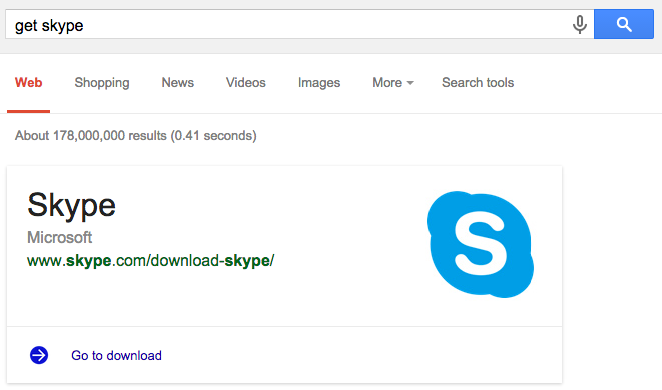The image size is (662, 390).
Task: Open the www.skype.com/download-skype/ URL
Action: pyautogui.click(x=150, y=261)
